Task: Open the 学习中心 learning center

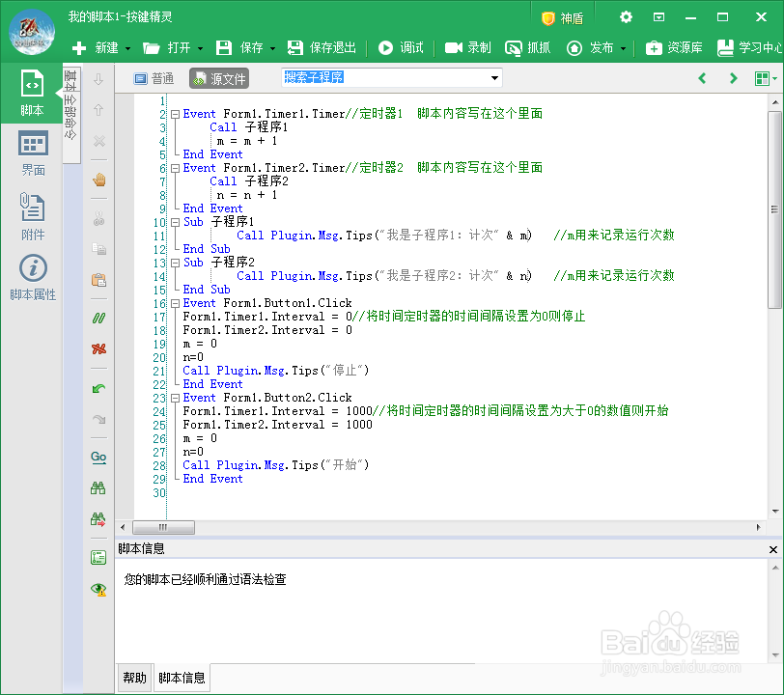Action: pyautogui.click(x=749, y=47)
